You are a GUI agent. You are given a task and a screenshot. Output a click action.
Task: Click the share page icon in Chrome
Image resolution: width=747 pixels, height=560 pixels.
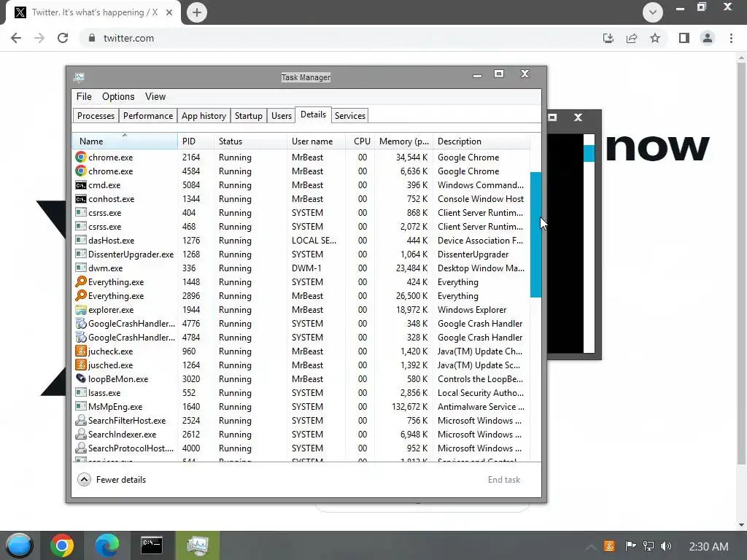632,38
